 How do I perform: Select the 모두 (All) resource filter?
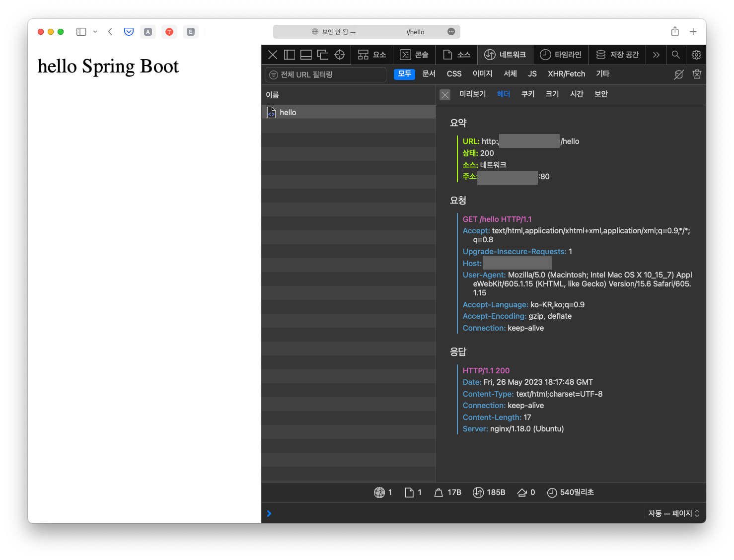click(x=404, y=74)
